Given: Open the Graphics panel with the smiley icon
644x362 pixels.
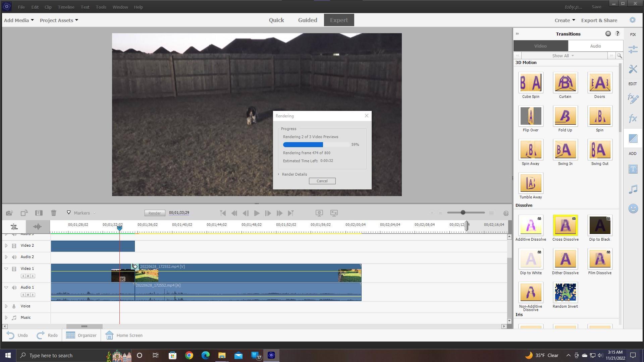Looking at the screenshot, I should click(633, 208).
